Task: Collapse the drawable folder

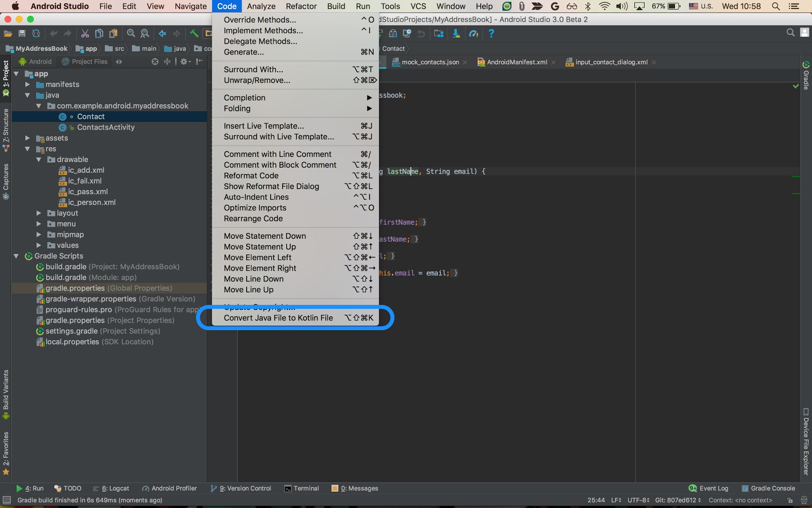Action: tap(39, 160)
